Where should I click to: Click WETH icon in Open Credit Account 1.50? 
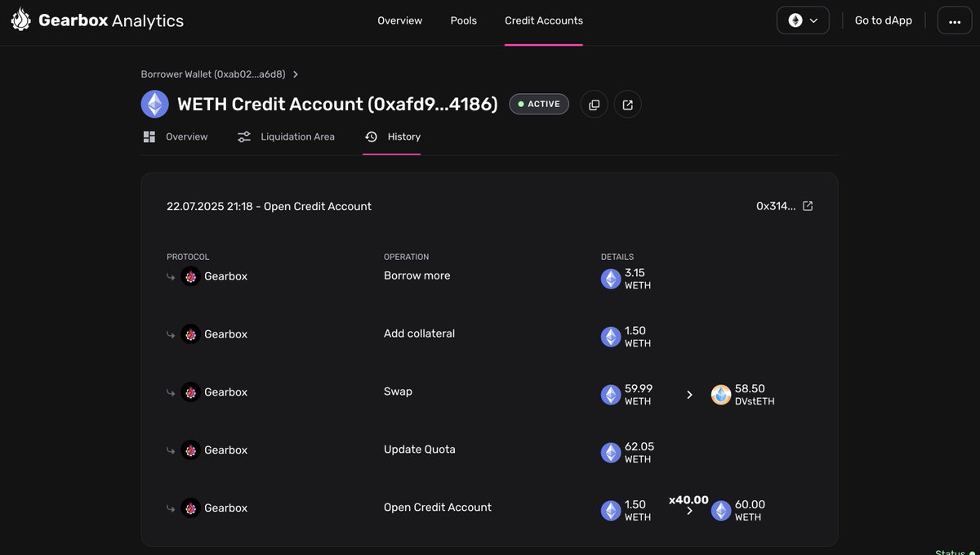611,511
